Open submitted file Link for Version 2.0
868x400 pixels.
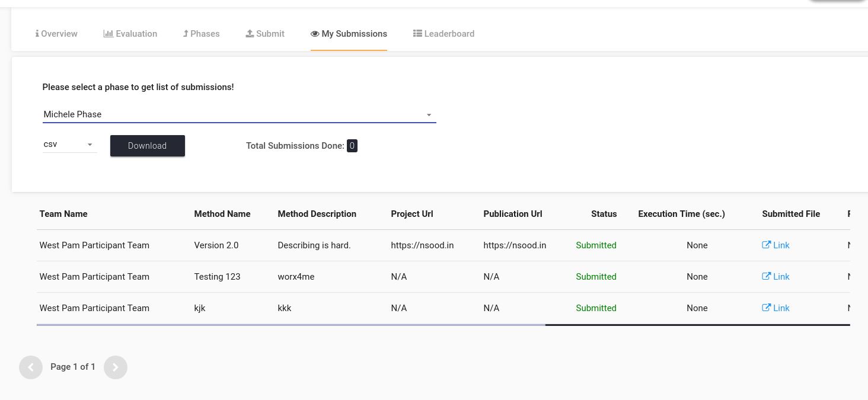tap(776, 245)
